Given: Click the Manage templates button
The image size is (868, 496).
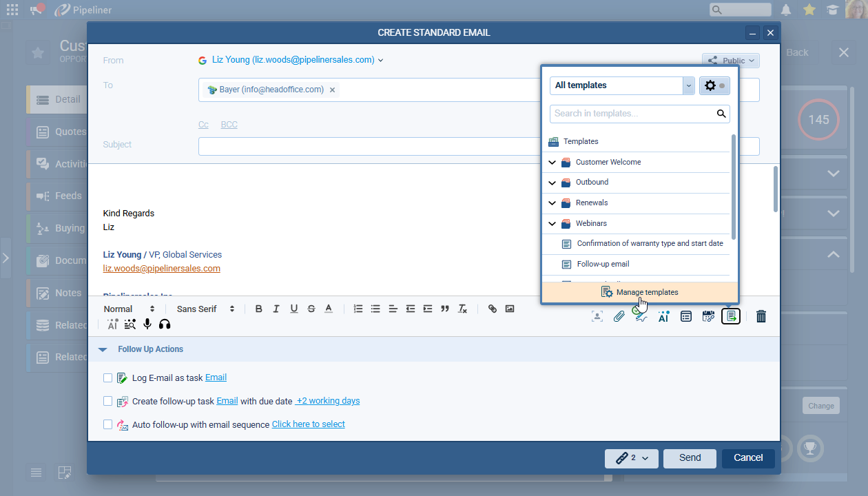Looking at the screenshot, I should pyautogui.click(x=640, y=292).
